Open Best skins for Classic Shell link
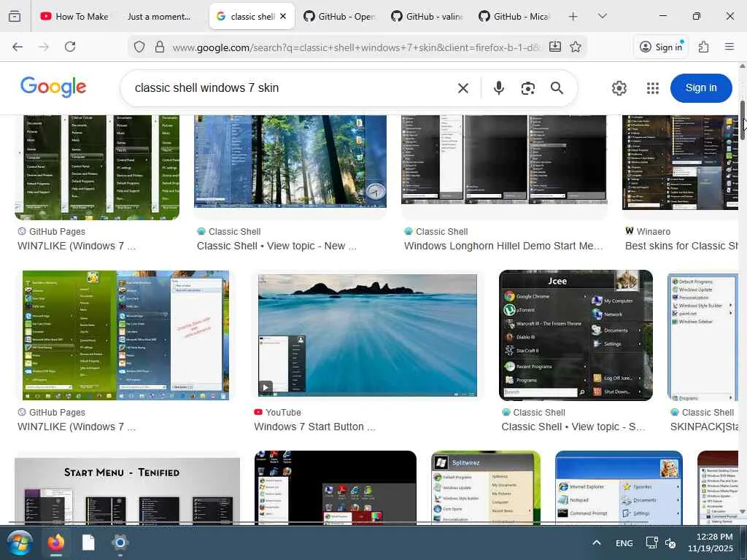The image size is (747, 560). click(x=682, y=246)
